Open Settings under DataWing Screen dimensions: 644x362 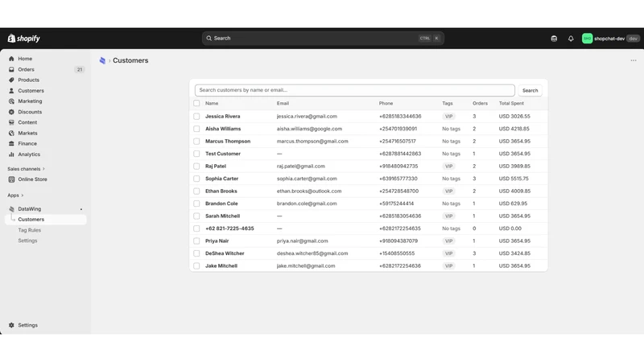27,241
